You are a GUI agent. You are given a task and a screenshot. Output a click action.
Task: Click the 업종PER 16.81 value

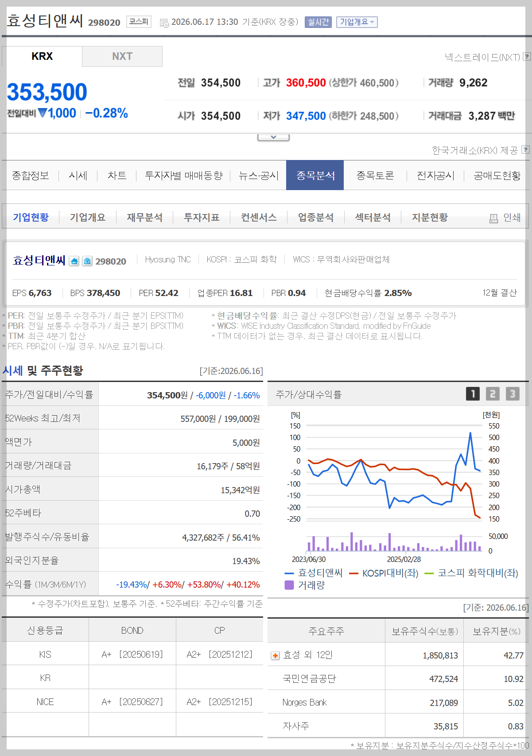[x=241, y=293]
